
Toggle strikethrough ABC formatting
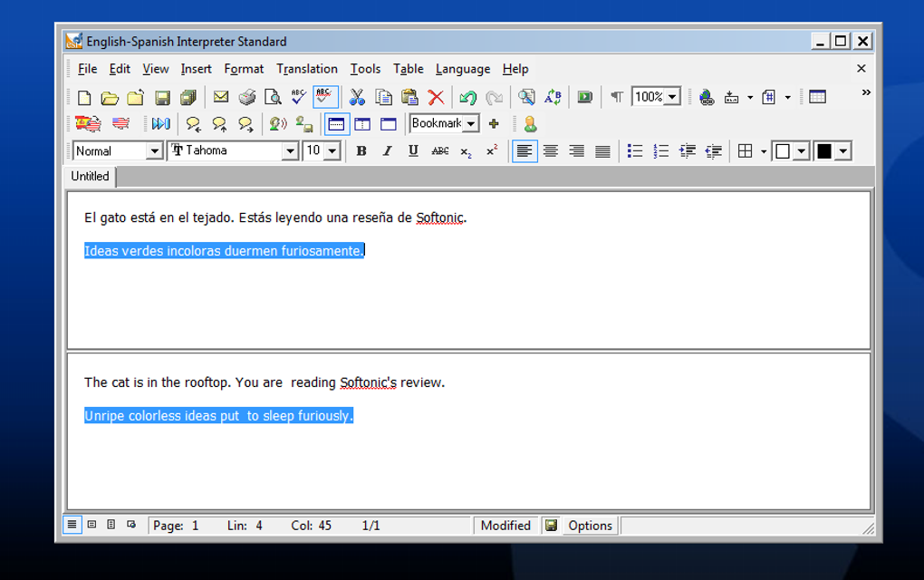pyautogui.click(x=439, y=151)
